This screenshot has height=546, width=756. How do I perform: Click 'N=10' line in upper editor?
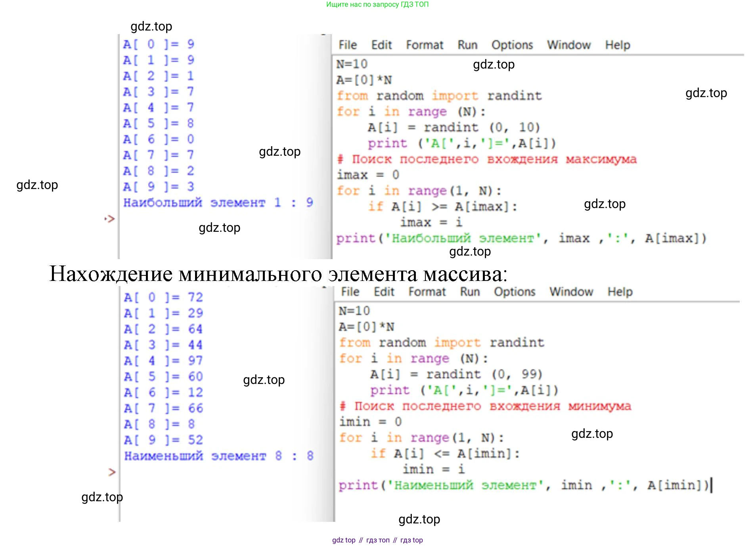click(352, 64)
